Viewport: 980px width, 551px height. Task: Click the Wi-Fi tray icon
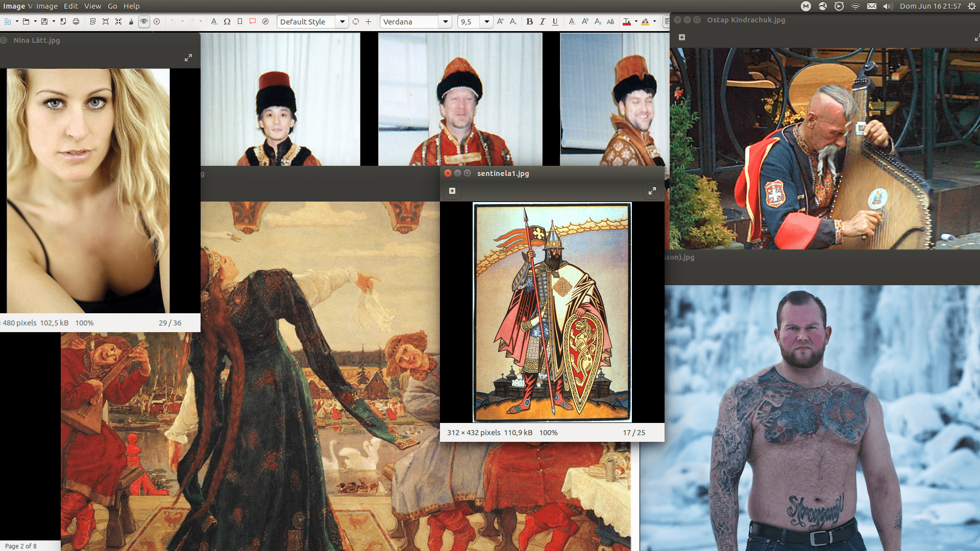(x=855, y=6)
